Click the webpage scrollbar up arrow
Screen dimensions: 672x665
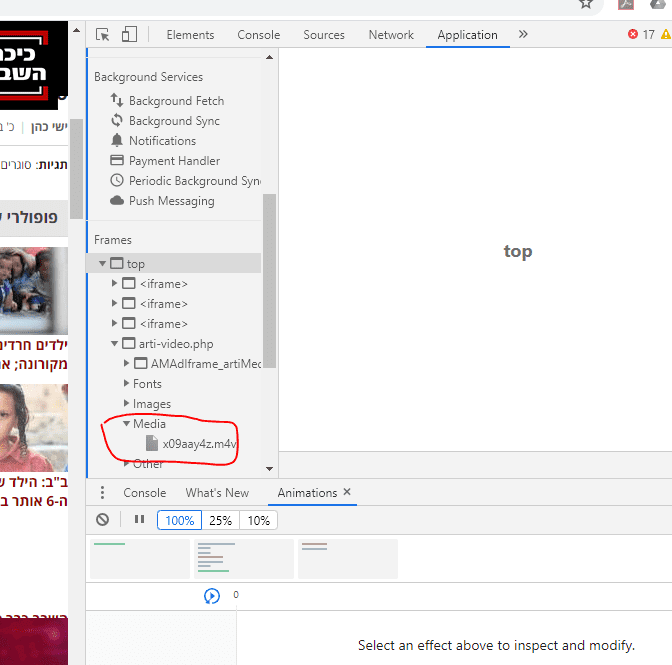tap(76, 30)
